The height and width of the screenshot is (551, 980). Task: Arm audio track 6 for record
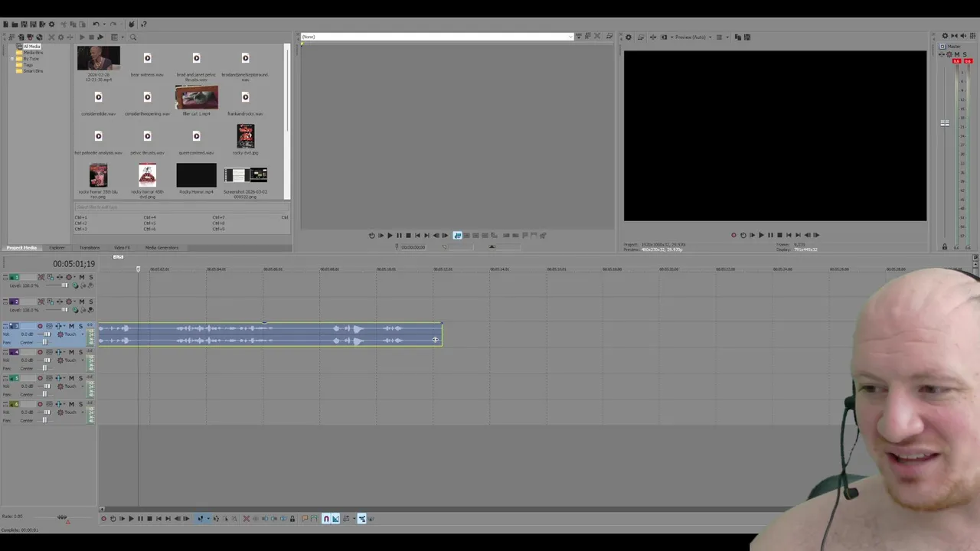coord(40,404)
